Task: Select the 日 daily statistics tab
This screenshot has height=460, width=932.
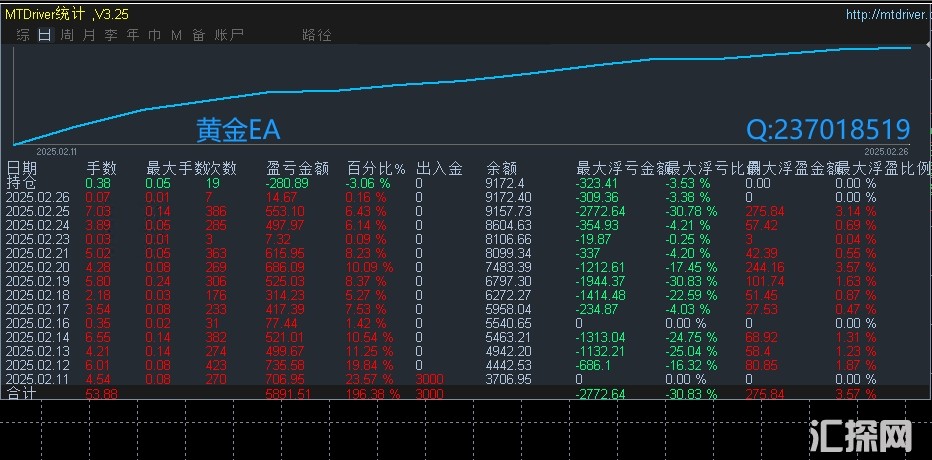Action: pyautogui.click(x=44, y=35)
